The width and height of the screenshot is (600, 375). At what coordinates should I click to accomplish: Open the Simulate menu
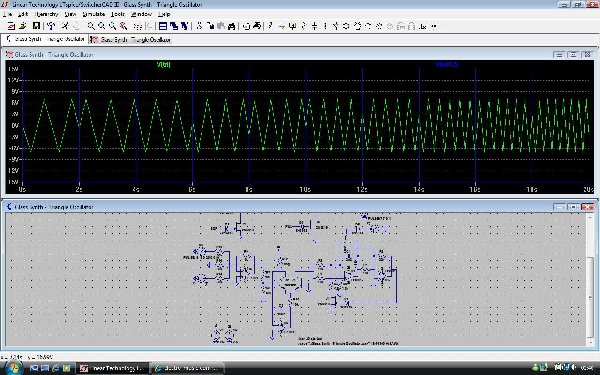click(94, 14)
